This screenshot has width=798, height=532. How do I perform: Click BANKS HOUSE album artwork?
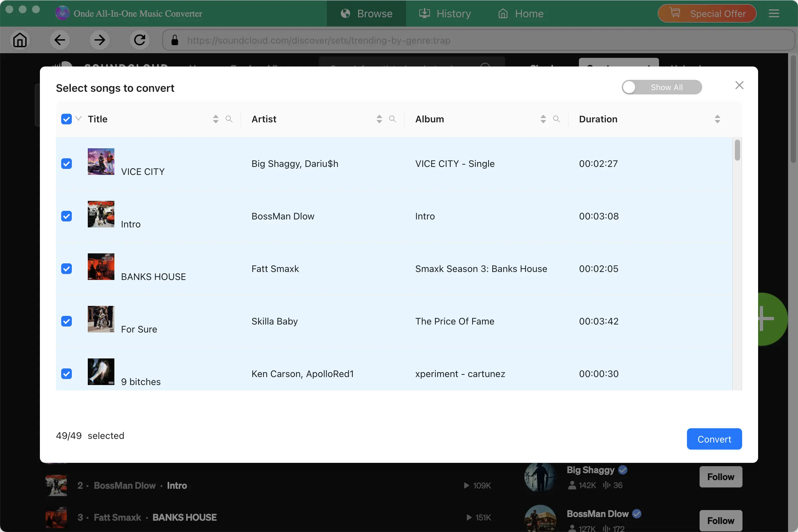(x=101, y=267)
